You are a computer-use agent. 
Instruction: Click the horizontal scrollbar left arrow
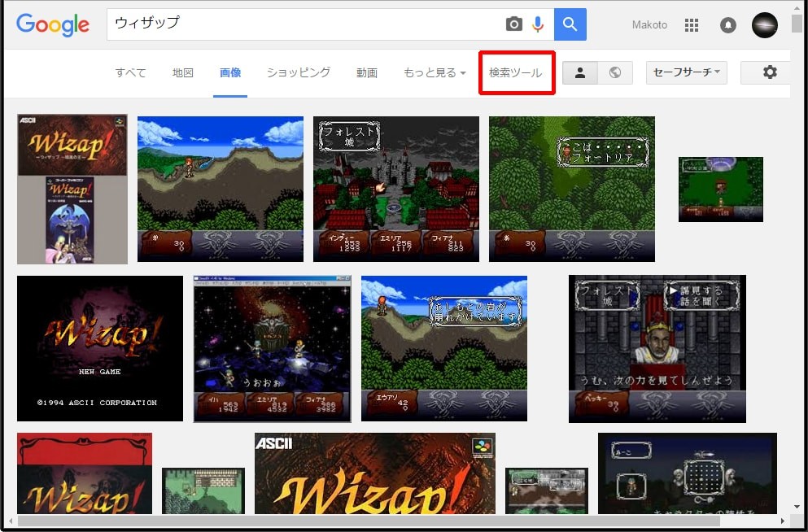click(11, 521)
